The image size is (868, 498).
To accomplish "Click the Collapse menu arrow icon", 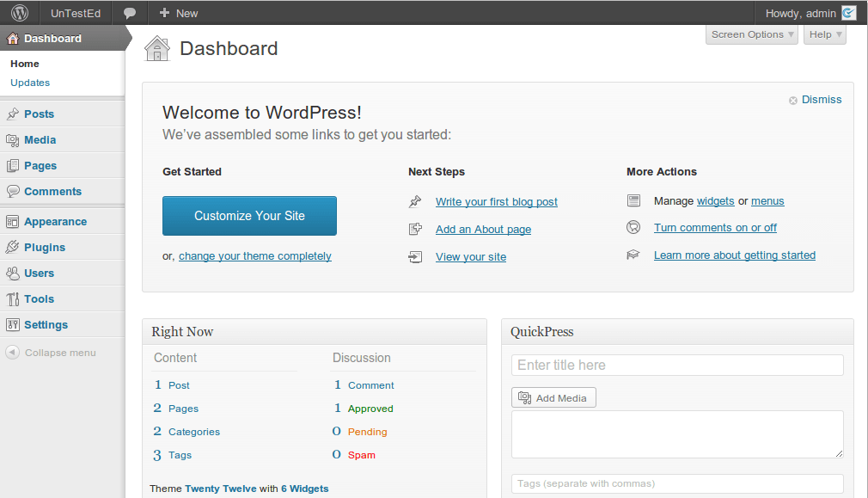I will pos(12,353).
